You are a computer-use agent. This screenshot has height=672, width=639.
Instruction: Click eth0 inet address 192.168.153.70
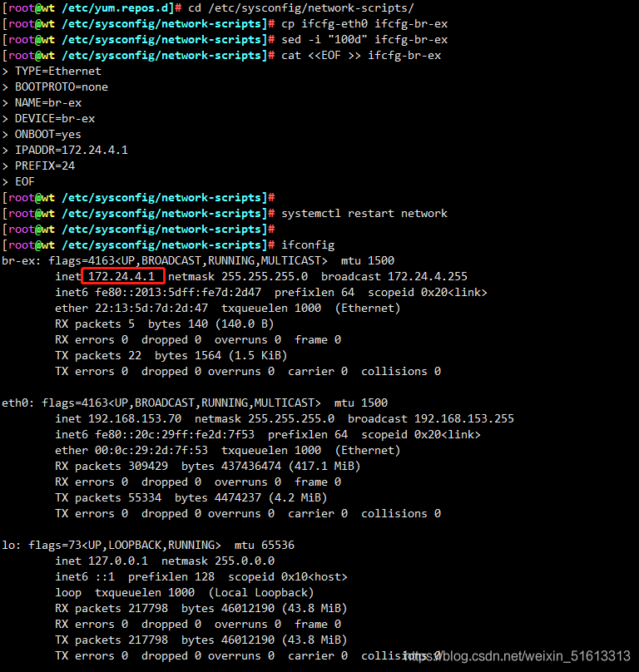pyautogui.click(x=135, y=418)
